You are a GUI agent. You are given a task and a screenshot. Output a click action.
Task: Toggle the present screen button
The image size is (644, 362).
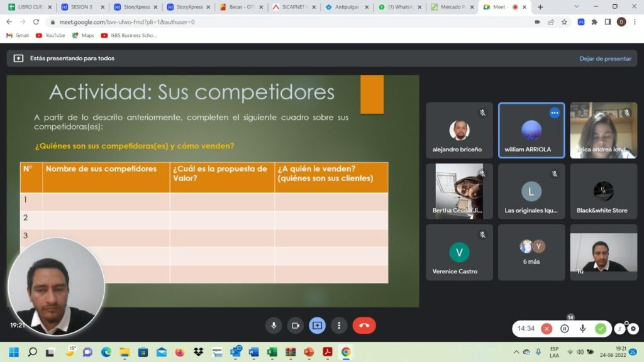click(317, 325)
